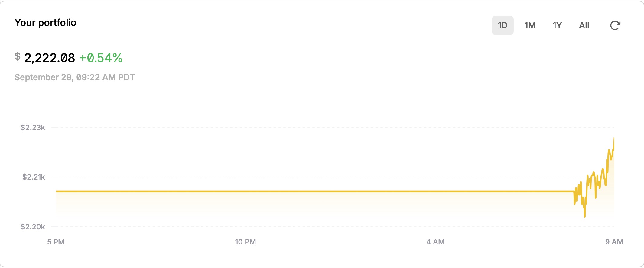The image size is (644, 268).
Task: Click the flat chart line near 10 PM
Action: coord(246,191)
